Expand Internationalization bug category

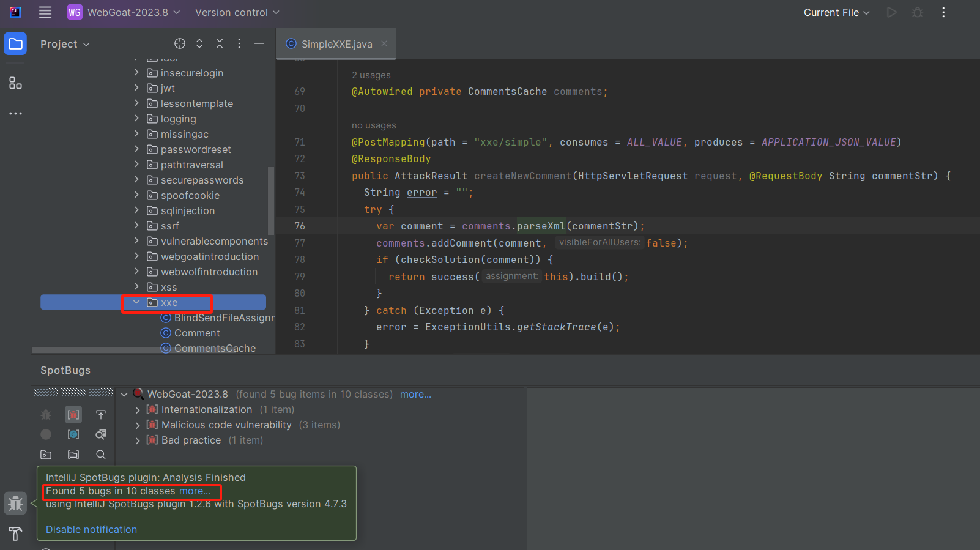pos(138,410)
